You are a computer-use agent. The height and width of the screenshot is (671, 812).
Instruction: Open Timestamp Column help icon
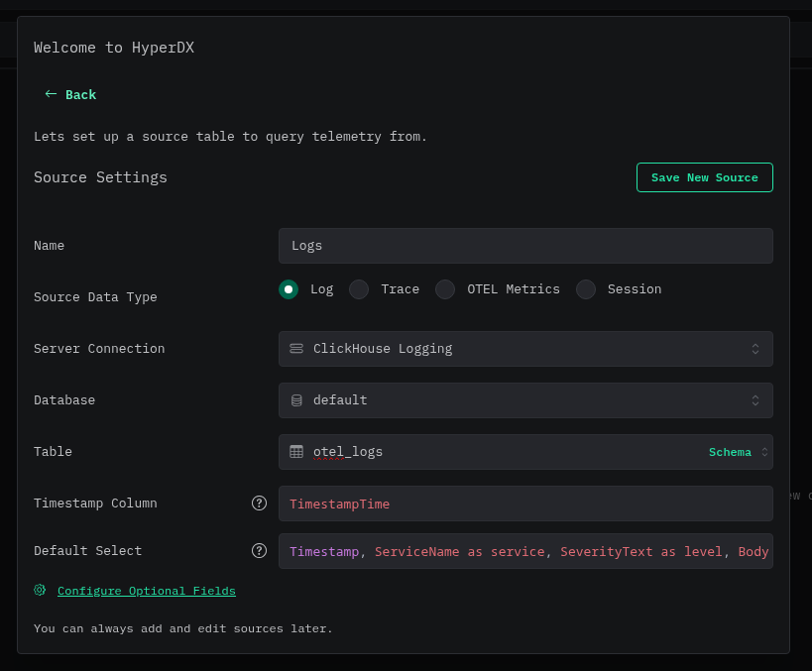pos(259,503)
